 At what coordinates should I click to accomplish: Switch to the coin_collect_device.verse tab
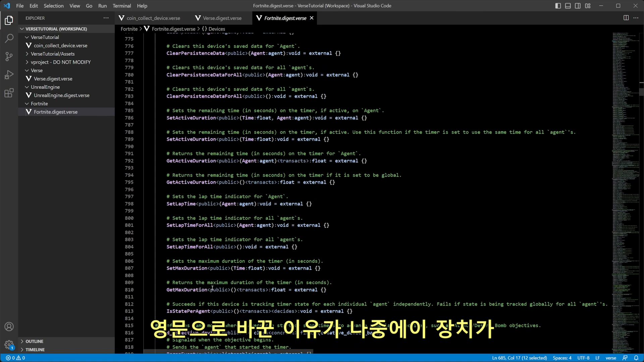(x=153, y=18)
